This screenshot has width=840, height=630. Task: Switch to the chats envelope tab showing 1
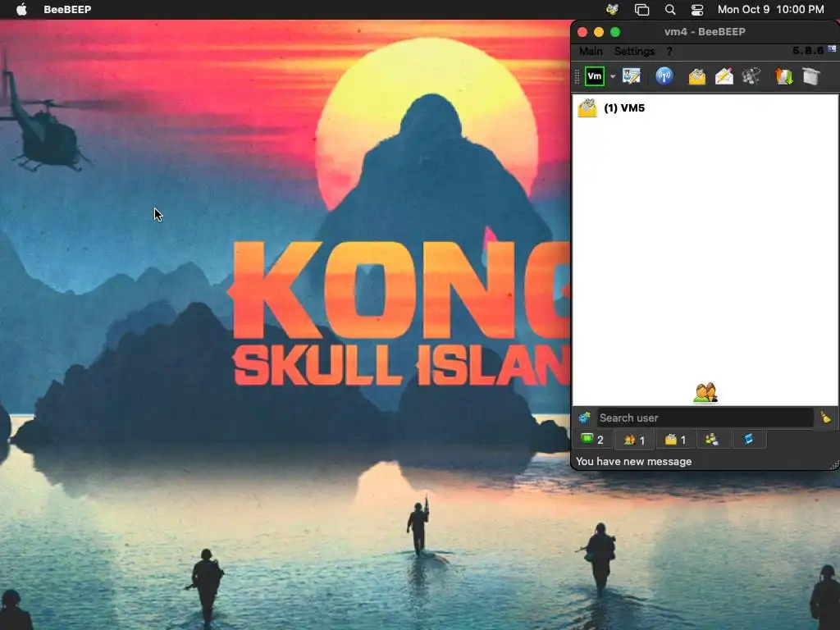(675, 440)
